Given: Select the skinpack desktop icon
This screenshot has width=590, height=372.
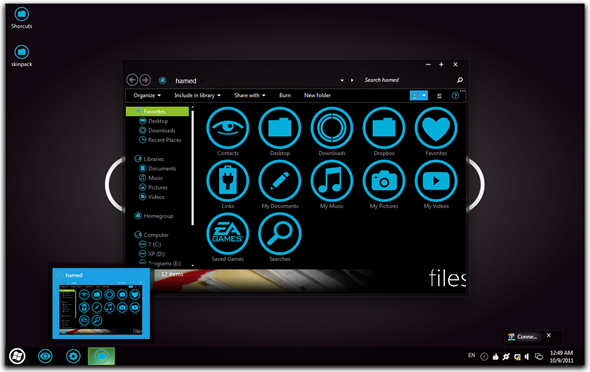Looking at the screenshot, I should [21, 56].
